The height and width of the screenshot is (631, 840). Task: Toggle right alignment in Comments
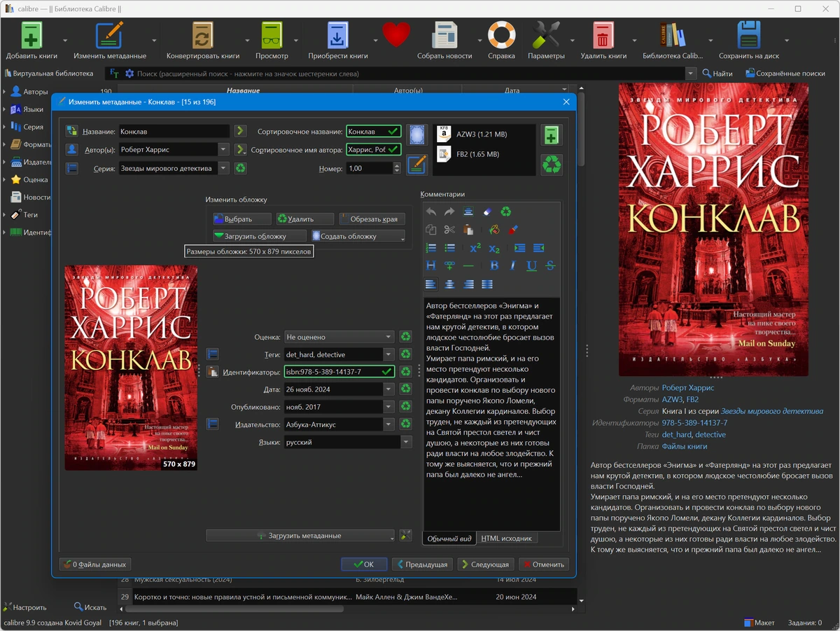[468, 284]
